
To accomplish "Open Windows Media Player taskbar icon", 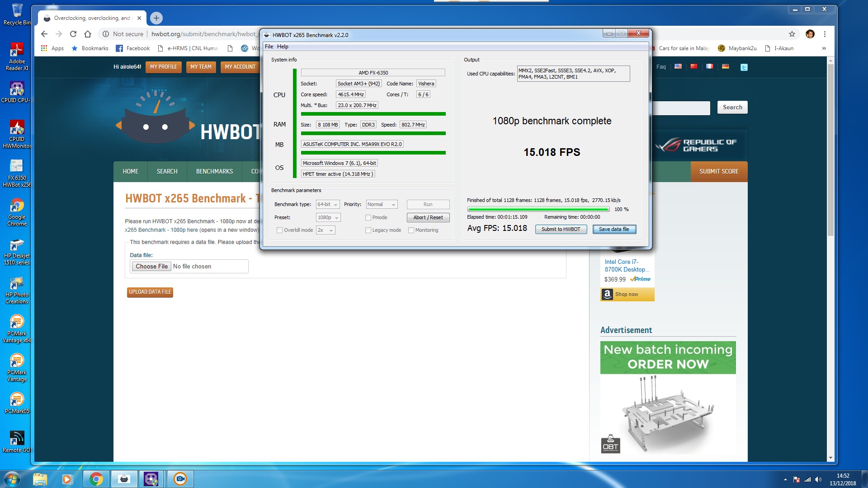I will 67,479.
